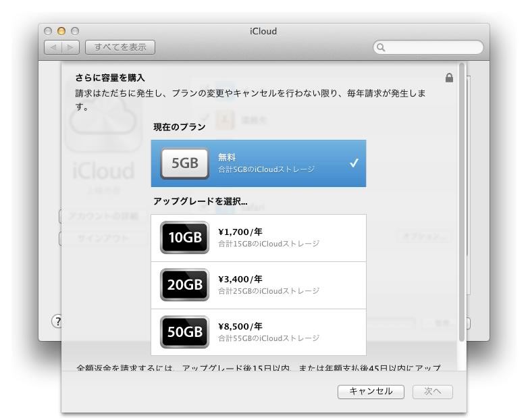Screen dimensions: 528x420
Task: Select the 20GB storage badge icon
Action: point(184,284)
